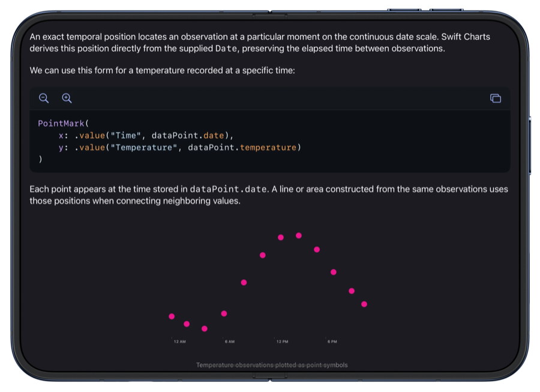This screenshot has height=392, width=540.
Task: Click the lowest pink point on chart
Action: 204,328
